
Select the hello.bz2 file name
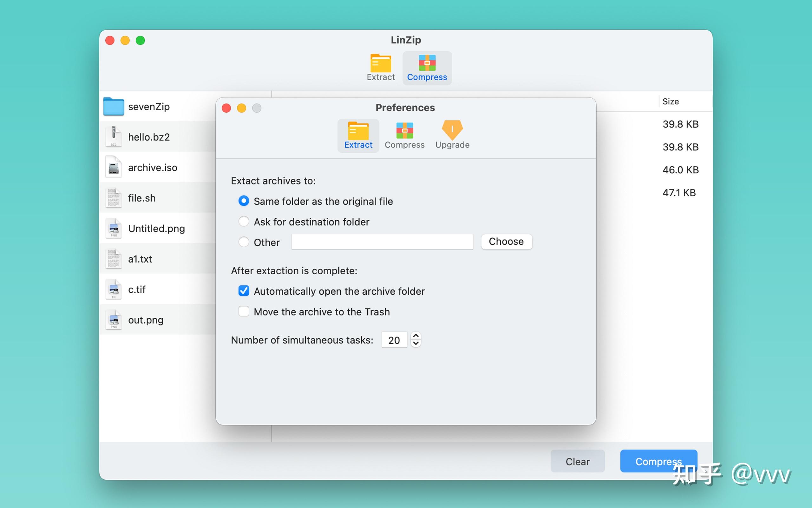pyautogui.click(x=149, y=137)
